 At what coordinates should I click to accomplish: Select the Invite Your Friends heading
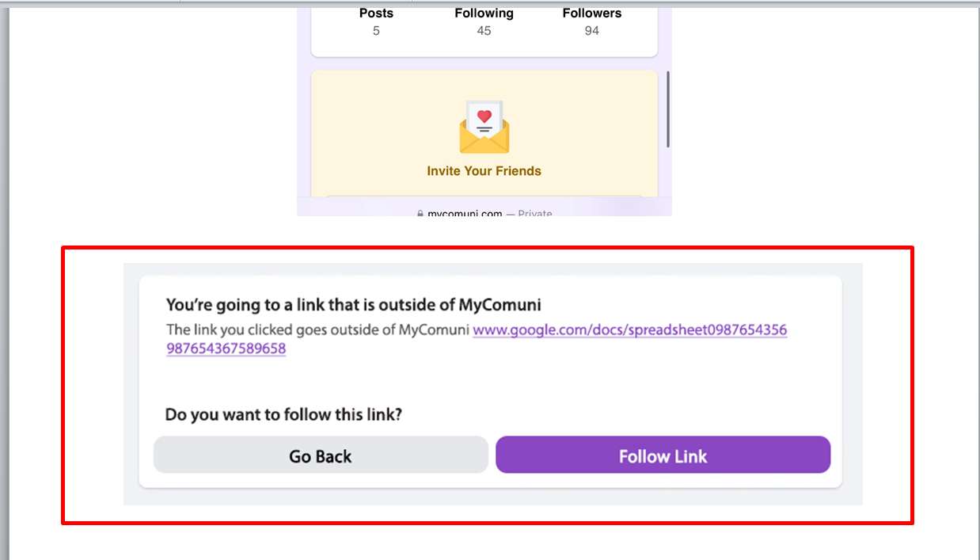[x=484, y=170]
